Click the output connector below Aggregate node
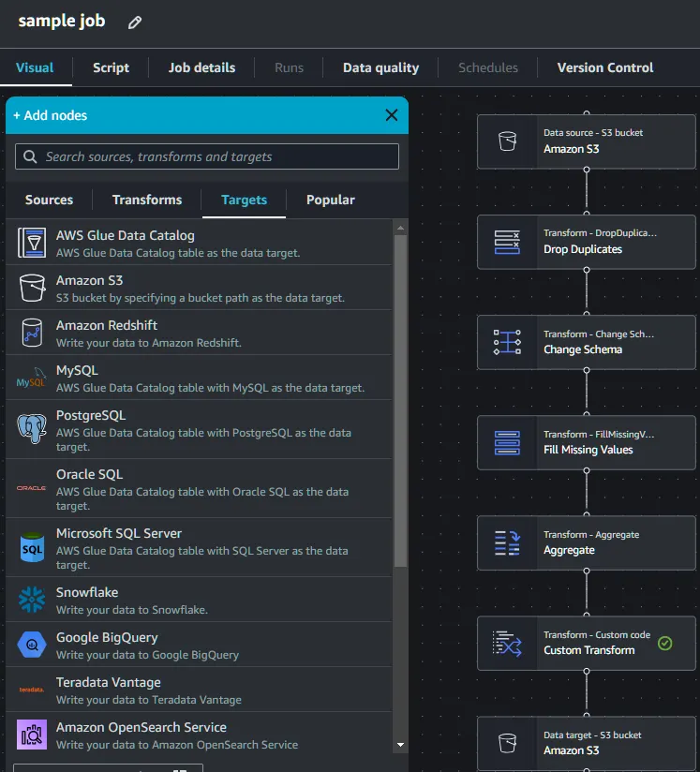This screenshot has height=772, width=700. [587, 572]
